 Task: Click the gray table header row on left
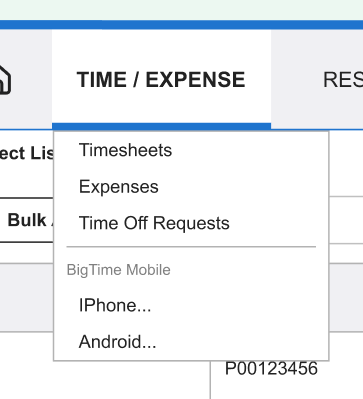[x=27, y=297]
